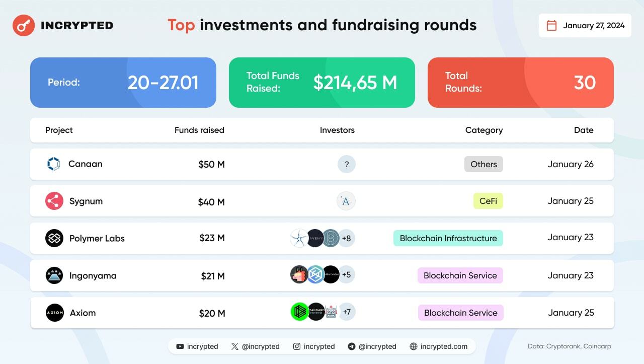Click the CeFi category tag
The image size is (644, 364).
pos(488,201)
